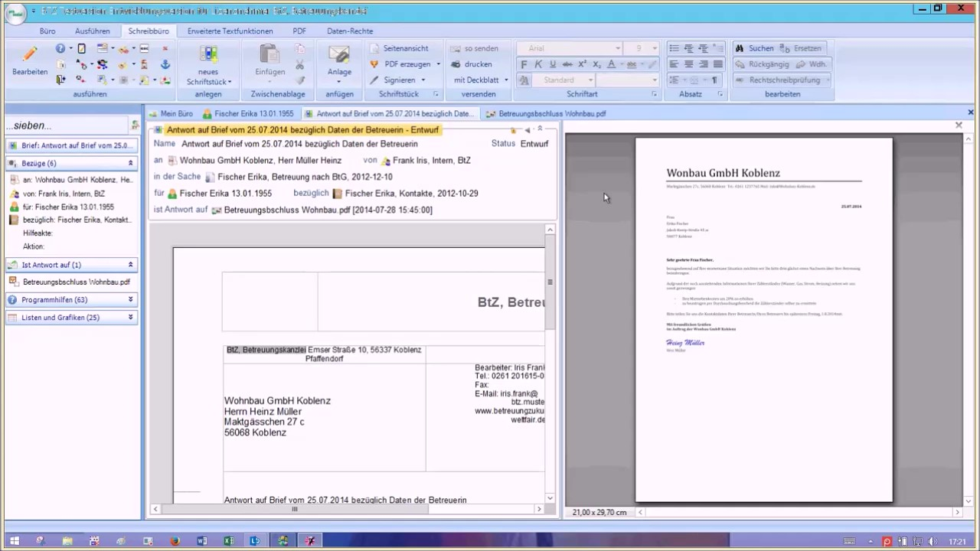Click the neues Schriftstück icon

click(207, 54)
